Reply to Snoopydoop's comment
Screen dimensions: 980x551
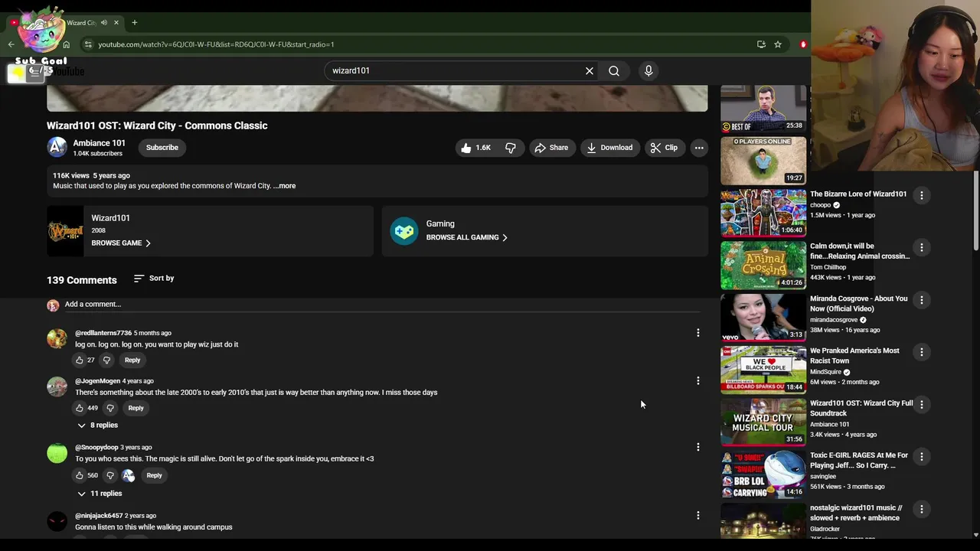click(154, 475)
